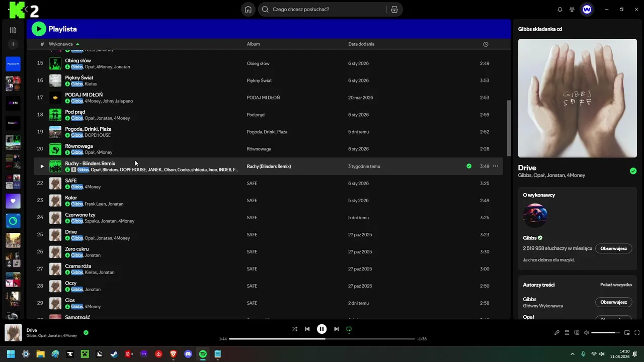Go to the Spotify Home page
Image resolution: width=644 pixels, height=362 pixels.
coord(248,10)
